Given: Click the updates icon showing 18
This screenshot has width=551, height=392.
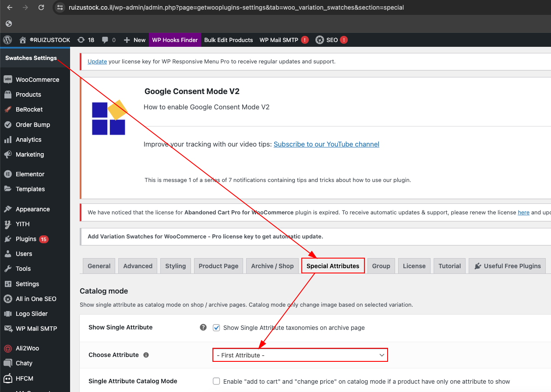Looking at the screenshot, I should pos(81,40).
